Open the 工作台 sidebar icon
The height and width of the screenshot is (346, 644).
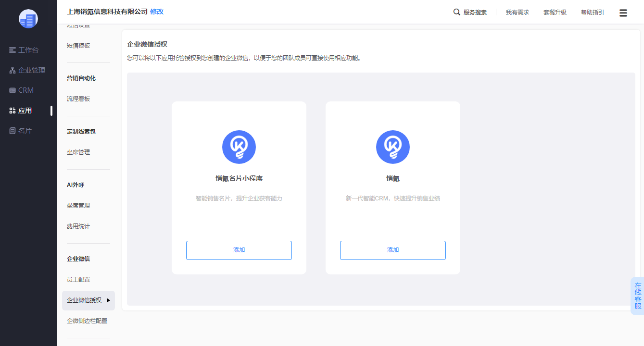pyautogui.click(x=13, y=50)
